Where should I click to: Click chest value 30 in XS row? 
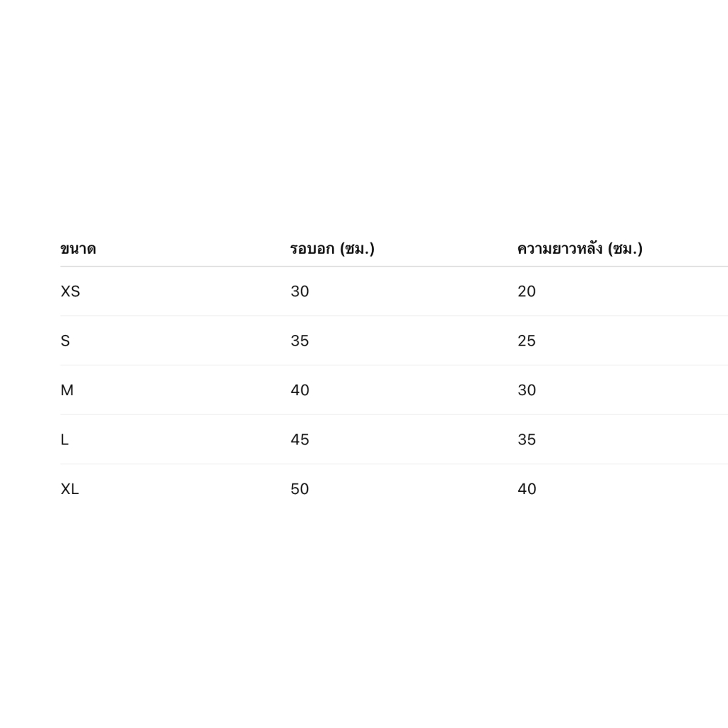pyautogui.click(x=299, y=291)
